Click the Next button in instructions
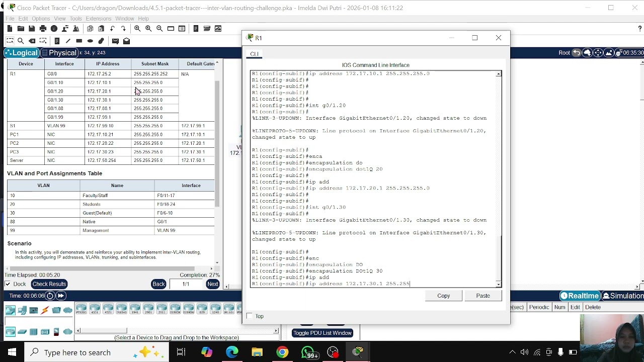 (213, 284)
